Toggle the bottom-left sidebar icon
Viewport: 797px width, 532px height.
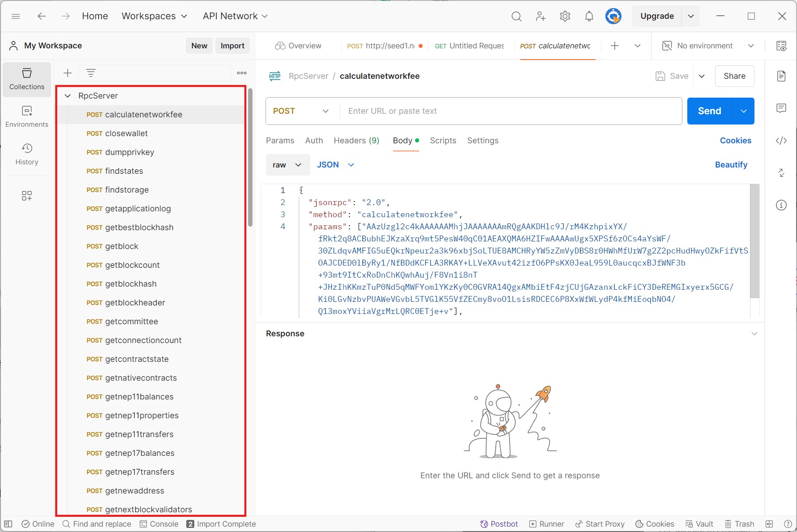click(8, 524)
